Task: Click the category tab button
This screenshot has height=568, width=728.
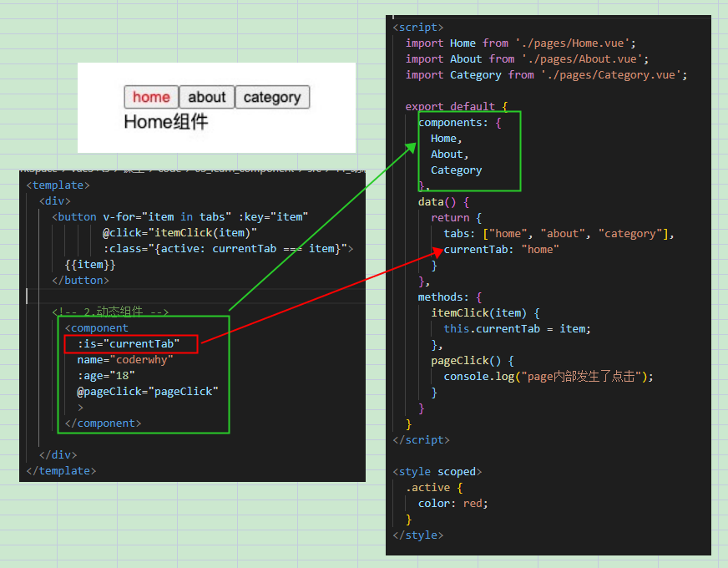Action: pyautogui.click(x=272, y=97)
